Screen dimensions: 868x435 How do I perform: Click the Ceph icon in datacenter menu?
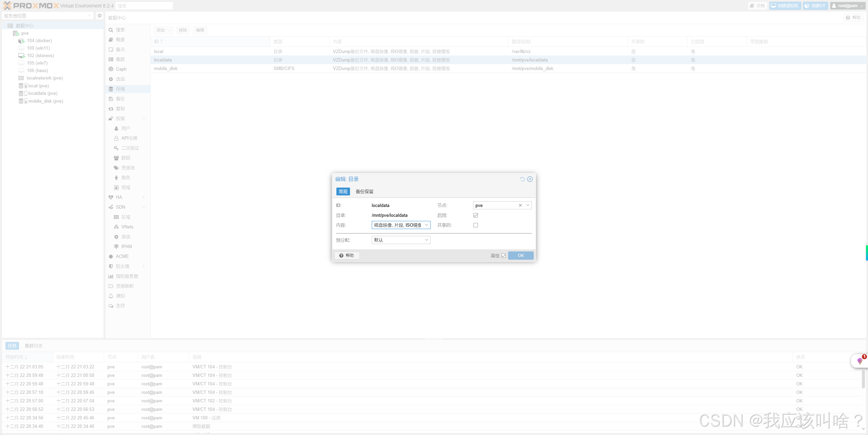(x=111, y=69)
